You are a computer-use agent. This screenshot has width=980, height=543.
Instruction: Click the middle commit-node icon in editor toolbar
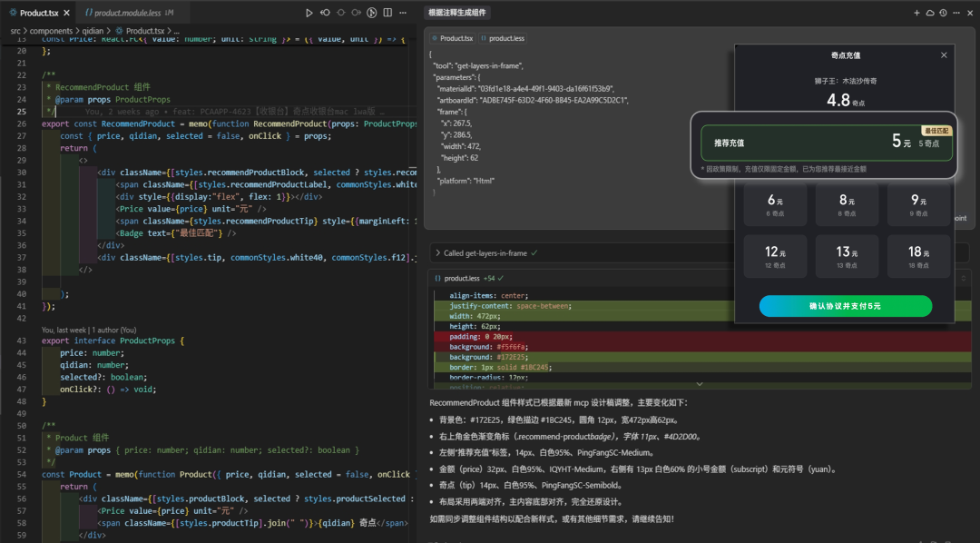tap(340, 13)
